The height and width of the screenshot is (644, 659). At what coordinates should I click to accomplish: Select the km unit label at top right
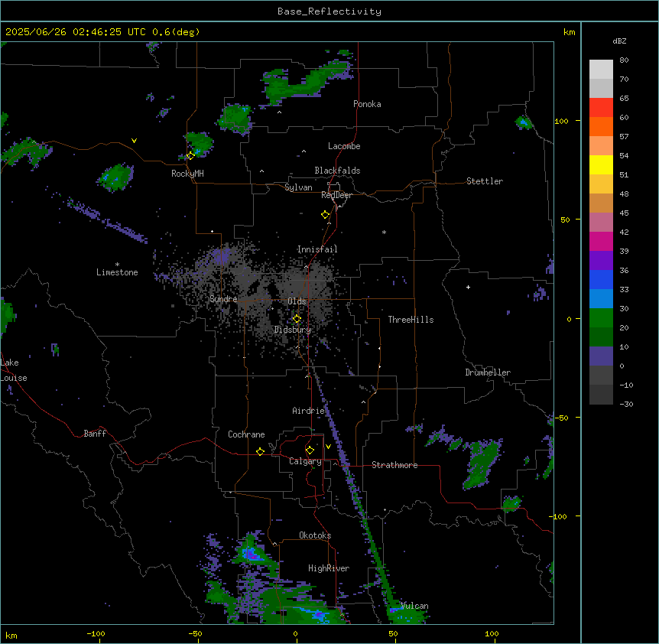570,32
